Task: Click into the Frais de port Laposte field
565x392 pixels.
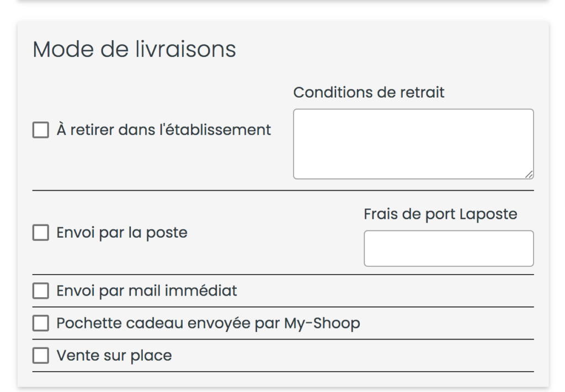Action: coord(449,248)
